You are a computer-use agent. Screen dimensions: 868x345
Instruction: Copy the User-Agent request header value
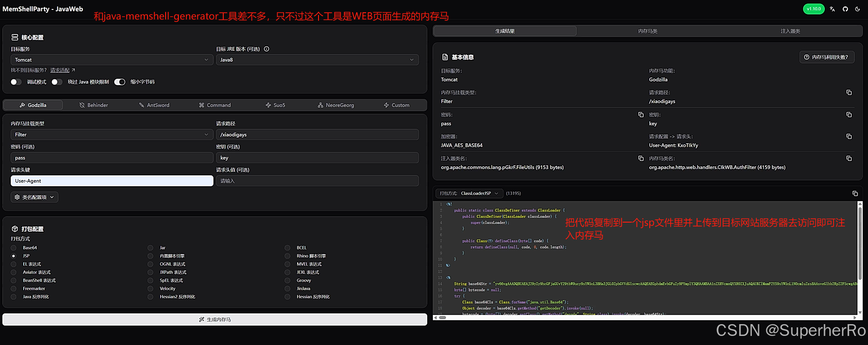coord(849,136)
